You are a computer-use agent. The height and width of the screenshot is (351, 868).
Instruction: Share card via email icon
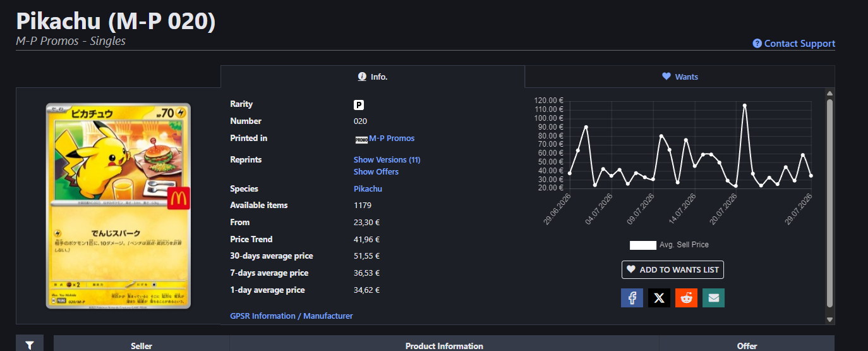coord(713,298)
